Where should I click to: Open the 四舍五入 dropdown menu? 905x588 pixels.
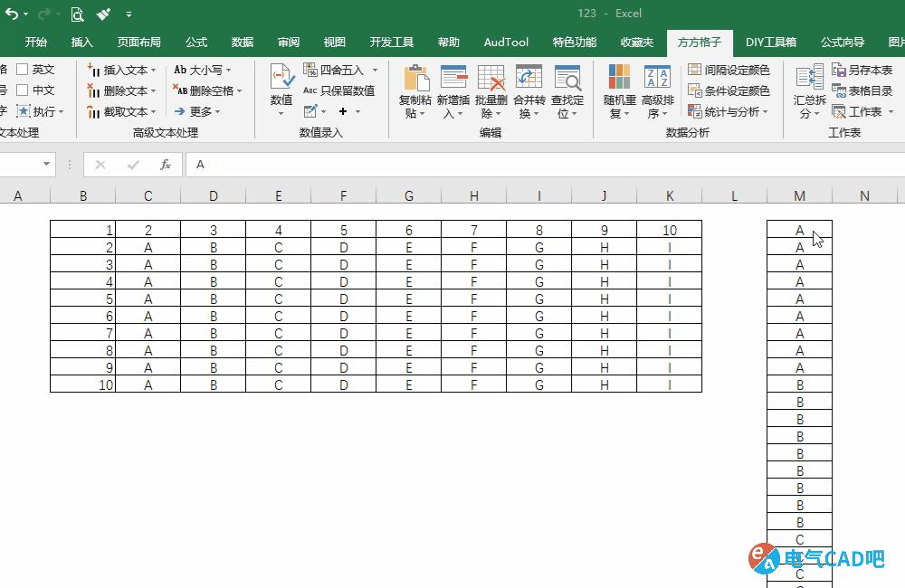point(376,69)
